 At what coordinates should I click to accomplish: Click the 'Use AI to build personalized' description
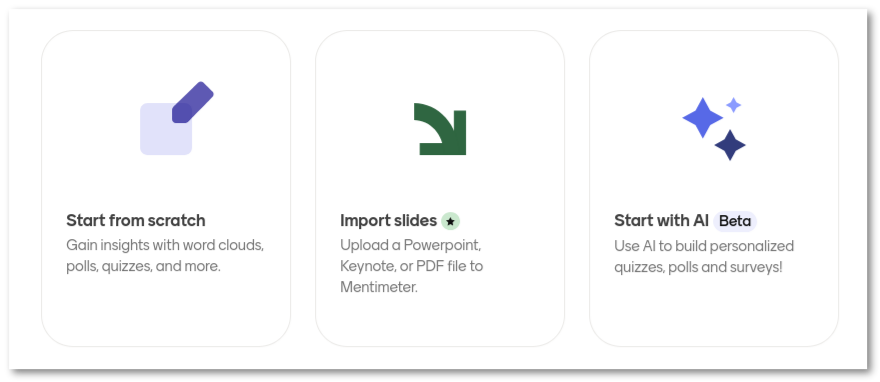(x=704, y=246)
